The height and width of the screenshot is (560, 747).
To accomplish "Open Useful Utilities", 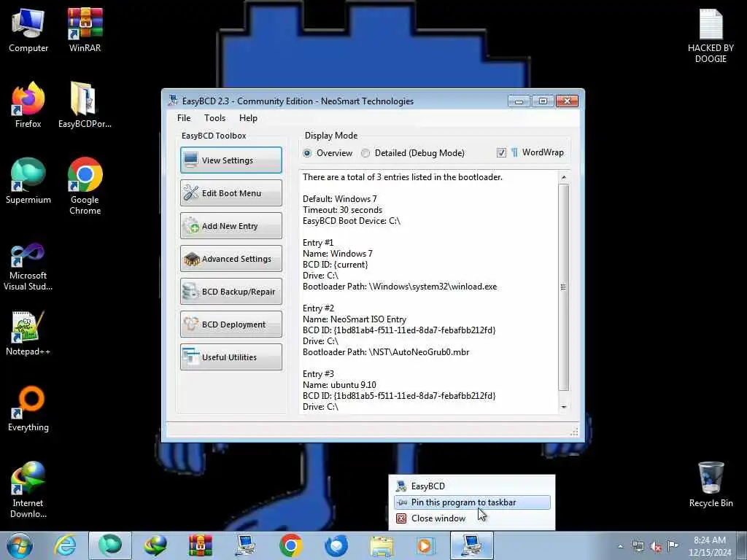I will point(231,357).
